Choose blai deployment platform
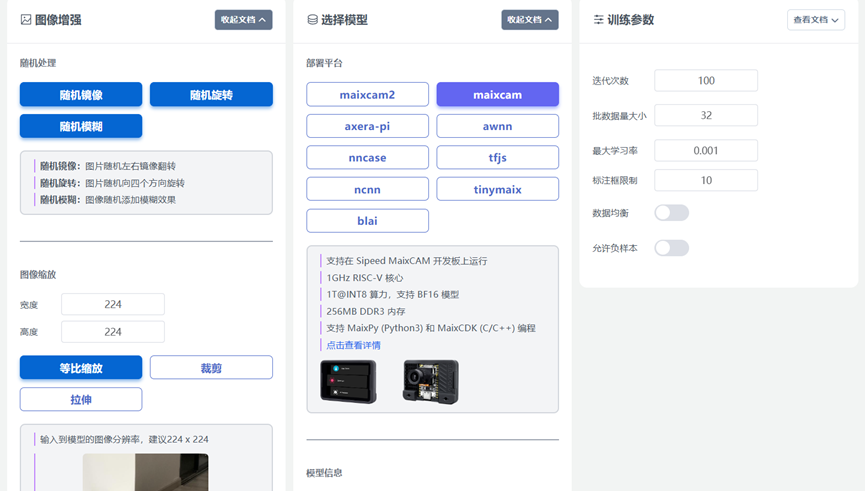This screenshot has height=491, width=865. tap(367, 221)
